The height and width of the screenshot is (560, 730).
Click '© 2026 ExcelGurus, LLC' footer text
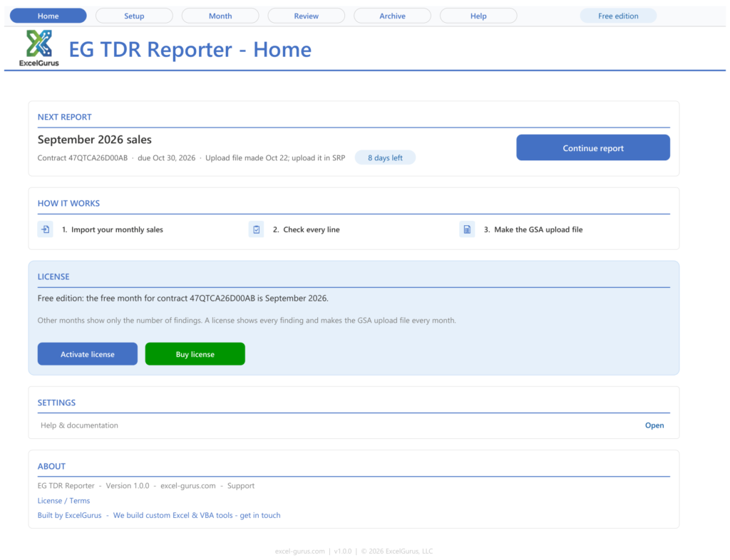click(x=397, y=551)
